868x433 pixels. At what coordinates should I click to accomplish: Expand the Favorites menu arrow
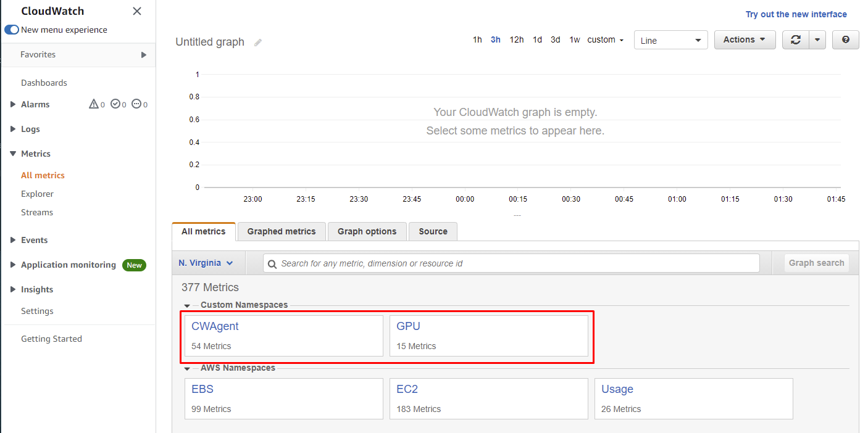[143, 55]
